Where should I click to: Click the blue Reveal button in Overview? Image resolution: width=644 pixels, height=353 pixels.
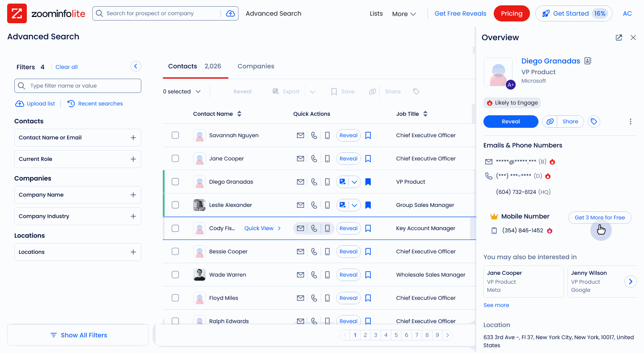coord(511,122)
